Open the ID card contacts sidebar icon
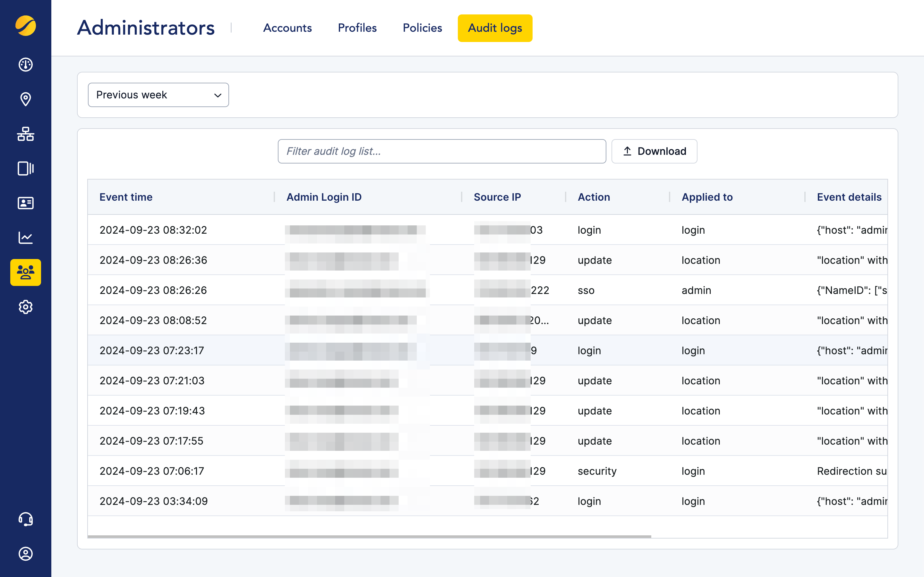 point(25,203)
